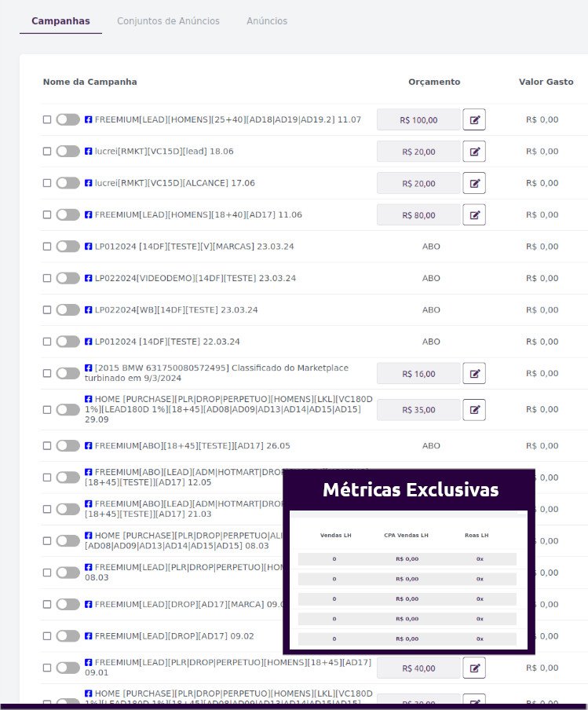Click the R$ 16,00 budget field

pyautogui.click(x=418, y=374)
